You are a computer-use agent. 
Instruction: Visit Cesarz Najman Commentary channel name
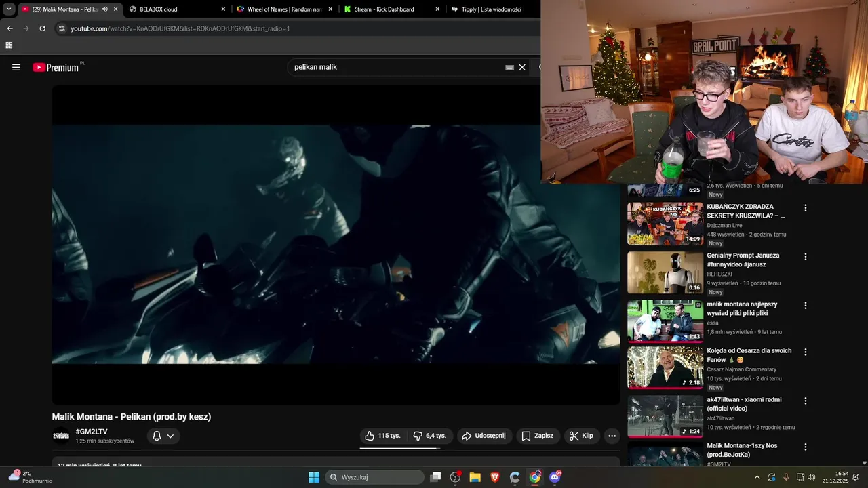741,369
